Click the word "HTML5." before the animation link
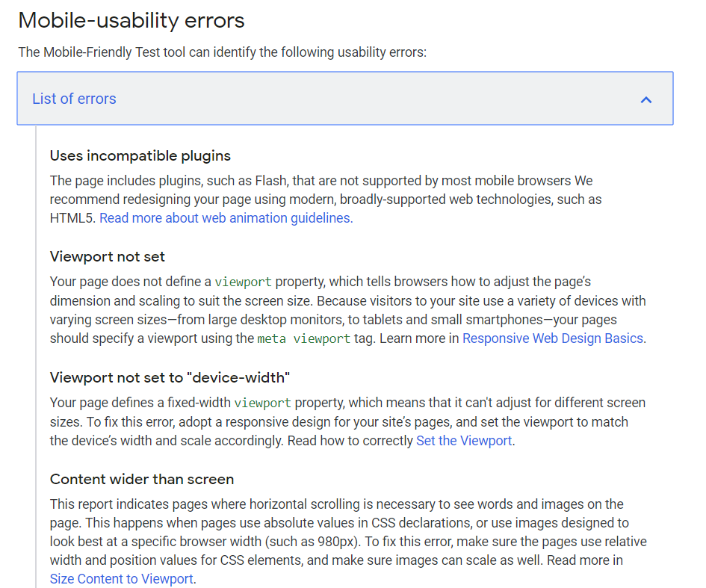Screen dimensions: 706x588 point(73,218)
